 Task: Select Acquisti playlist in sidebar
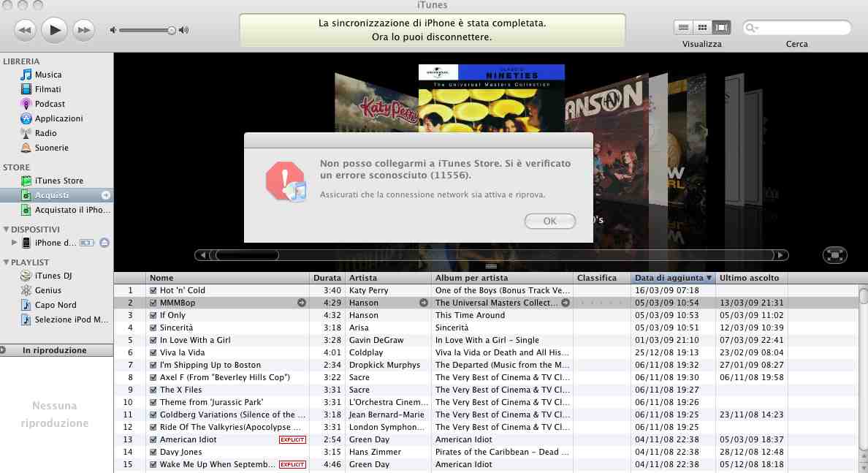[52, 195]
